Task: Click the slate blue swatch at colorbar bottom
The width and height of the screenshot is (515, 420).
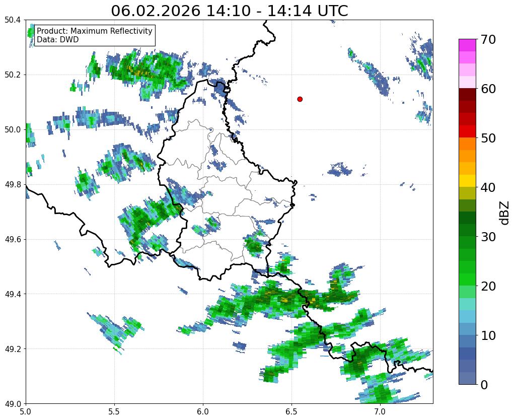Action: pos(467,378)
